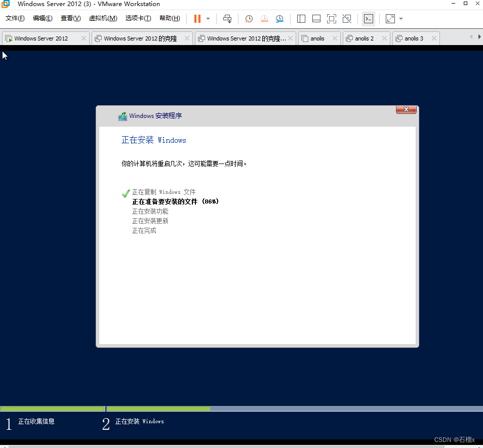Open the console view icon
Image resolution: width=483 pixels, height=448 pixels.
coord(369,19)
